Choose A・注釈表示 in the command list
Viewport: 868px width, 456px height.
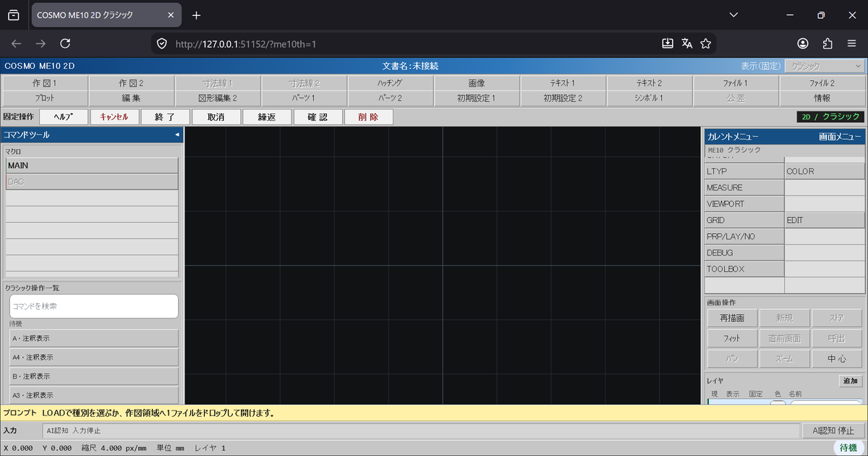tap(94, 338)
